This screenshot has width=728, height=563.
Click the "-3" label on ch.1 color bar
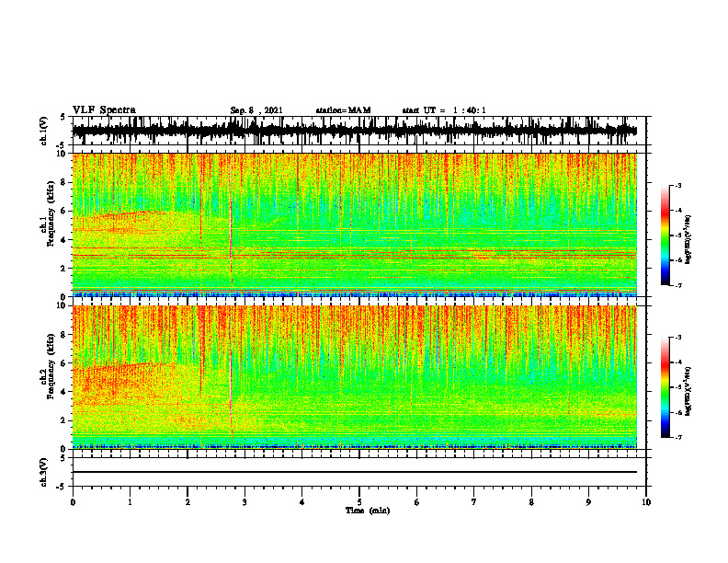click(x=678, y=185)
